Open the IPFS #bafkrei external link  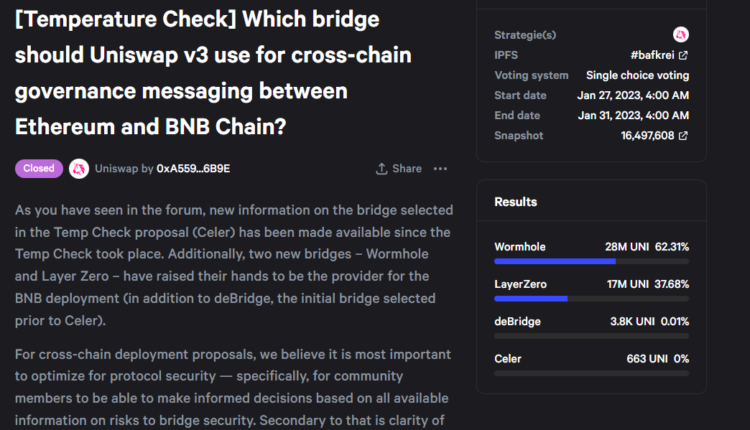[x=653, y=55]
